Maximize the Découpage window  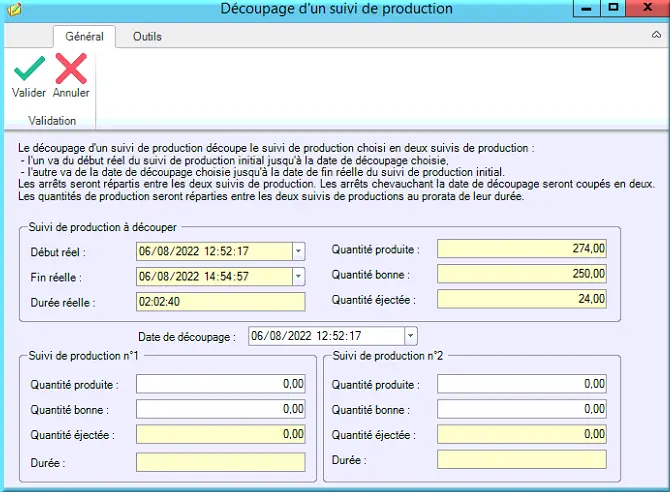[x=613, y=8]
